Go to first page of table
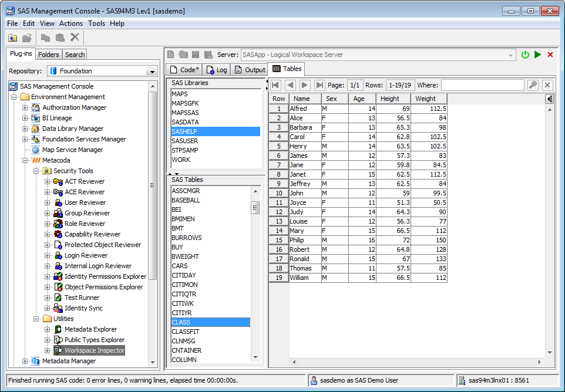This screenshot has width=565, height=392. click(276, 85)
